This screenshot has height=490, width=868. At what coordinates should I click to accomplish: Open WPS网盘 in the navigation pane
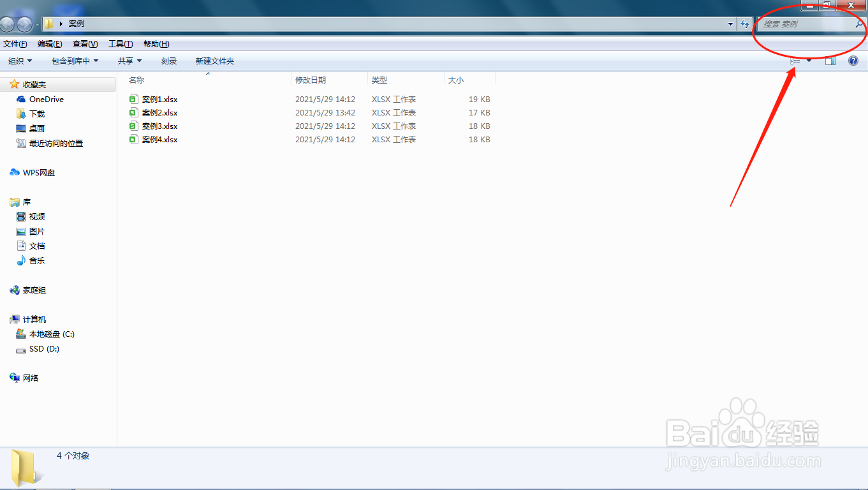pyautogui.click(x=39, y=173)
